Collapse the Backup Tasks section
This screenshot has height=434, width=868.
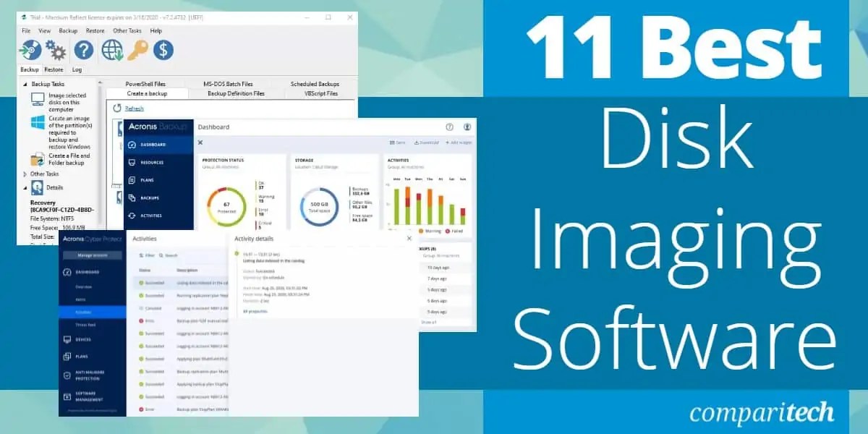25,83
